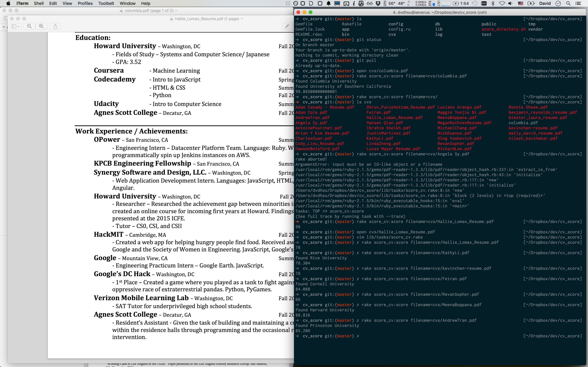Collapse the disclosure triangle in back window sidebar

point(3,27)
